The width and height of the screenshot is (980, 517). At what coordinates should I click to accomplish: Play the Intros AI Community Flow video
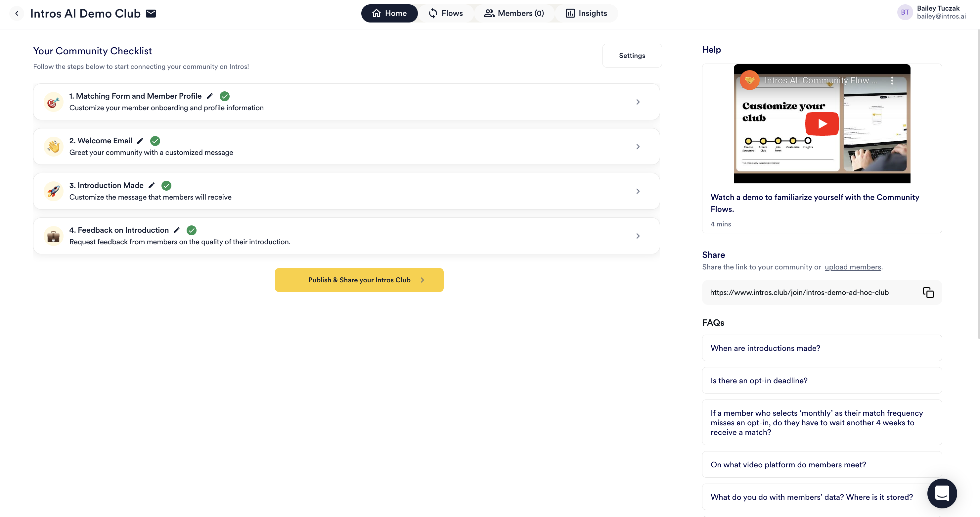[x=822, y=124]
